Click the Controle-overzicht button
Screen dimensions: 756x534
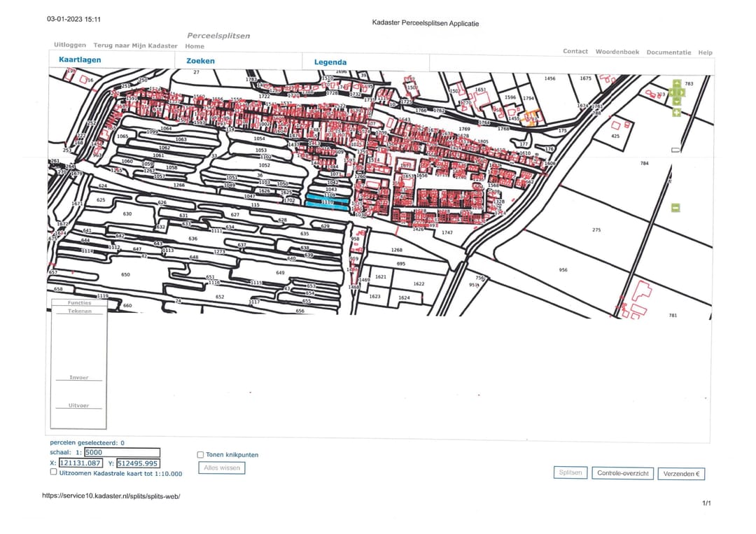click(622, 474)
